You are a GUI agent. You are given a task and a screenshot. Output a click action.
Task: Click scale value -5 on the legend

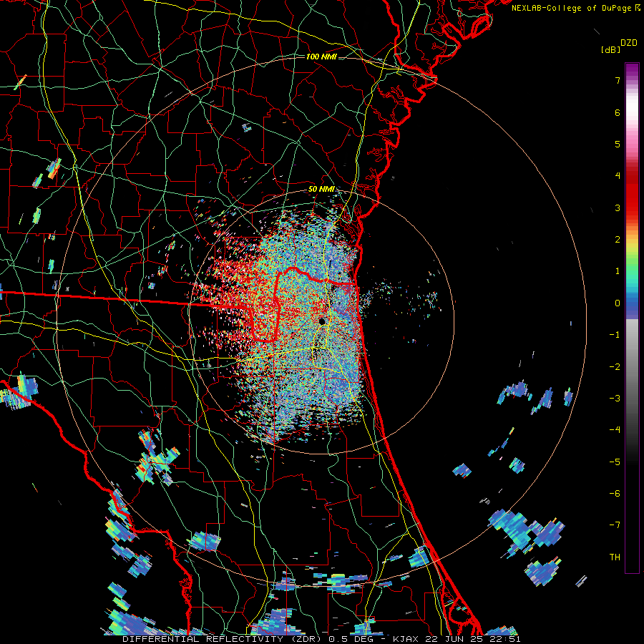pyautogui.click(x=615, y=462)
